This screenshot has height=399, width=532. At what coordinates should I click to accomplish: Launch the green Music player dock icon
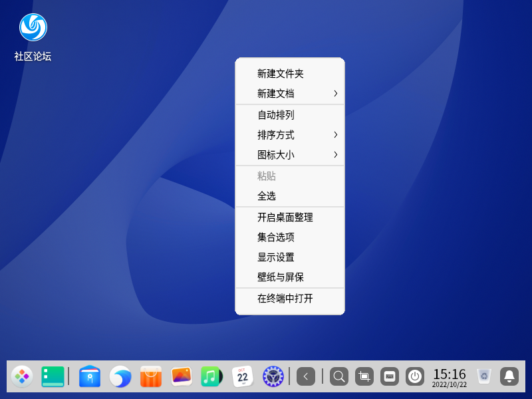[212, 376]
